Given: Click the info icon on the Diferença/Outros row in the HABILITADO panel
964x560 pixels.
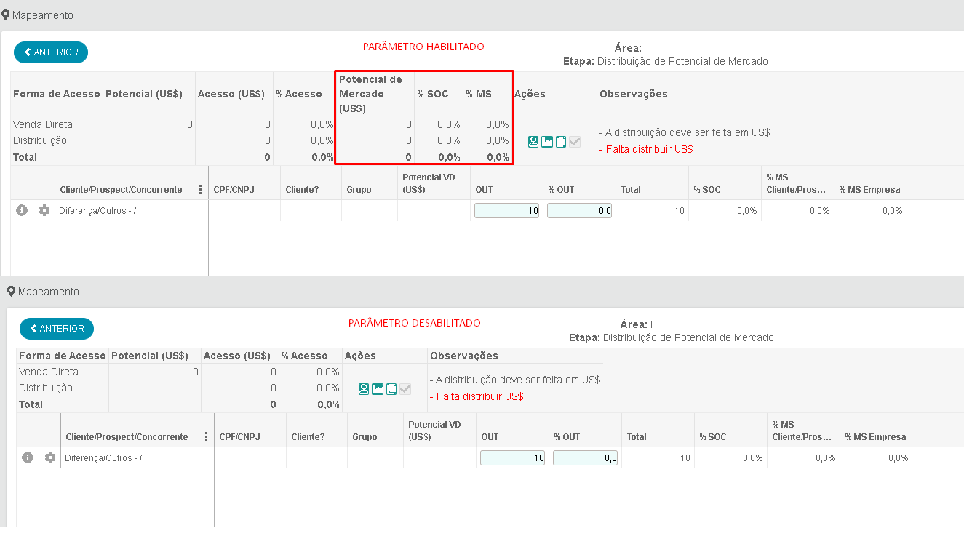Looking at the screenshot, I should coord(22,210).
